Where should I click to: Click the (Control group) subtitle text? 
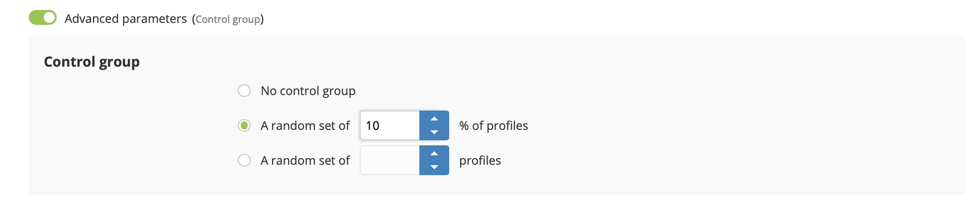(228, 19)
